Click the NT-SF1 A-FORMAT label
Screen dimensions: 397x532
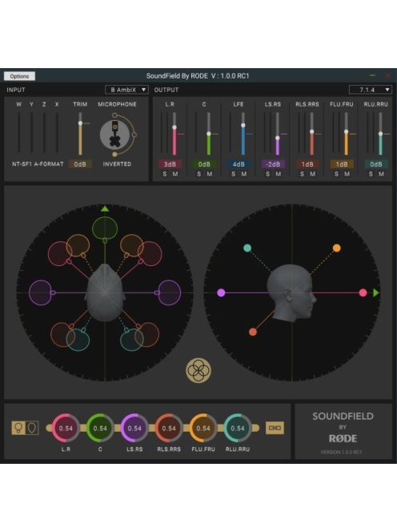coord(38,164)
